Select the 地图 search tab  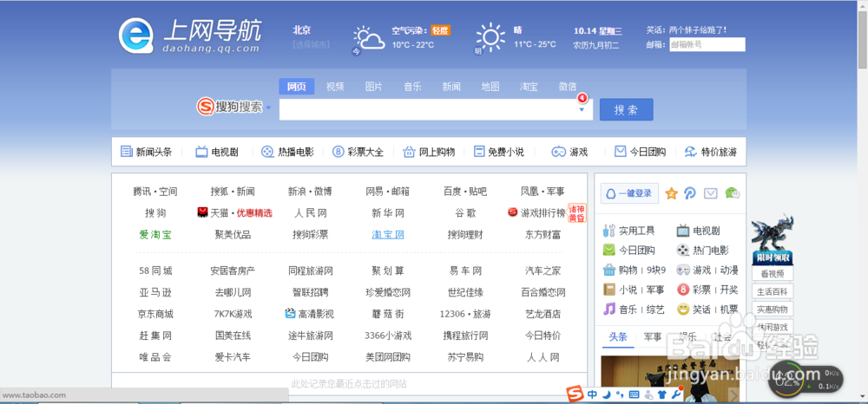tap(490, 86)
